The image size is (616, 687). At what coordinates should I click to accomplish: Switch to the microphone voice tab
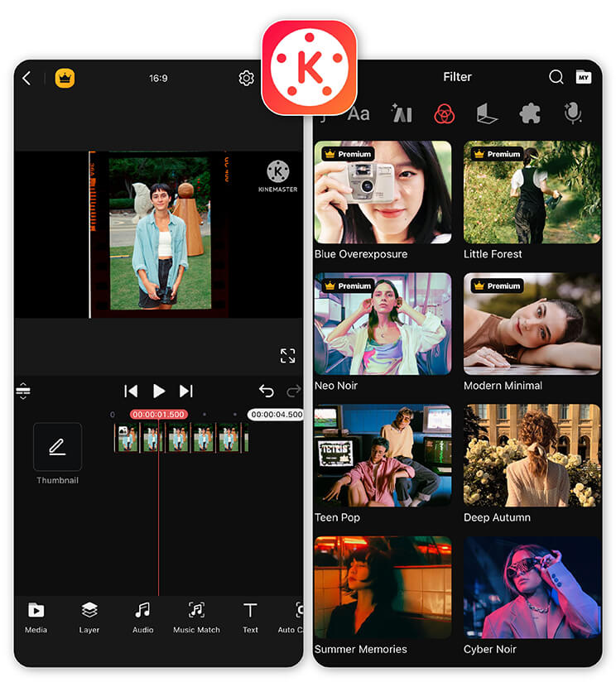click(573, 113)
